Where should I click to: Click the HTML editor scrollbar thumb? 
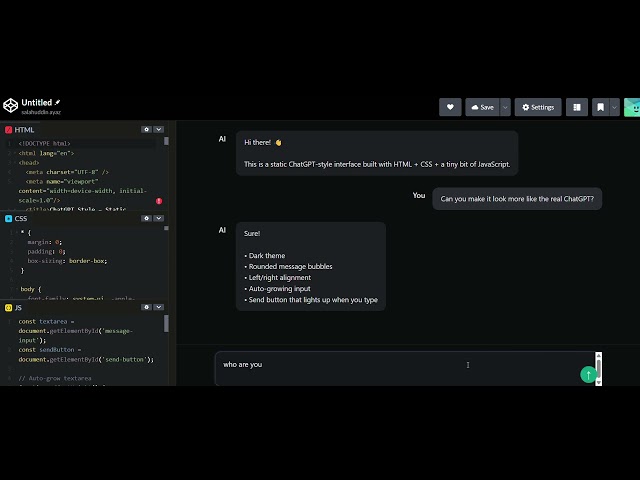point(166,141)
